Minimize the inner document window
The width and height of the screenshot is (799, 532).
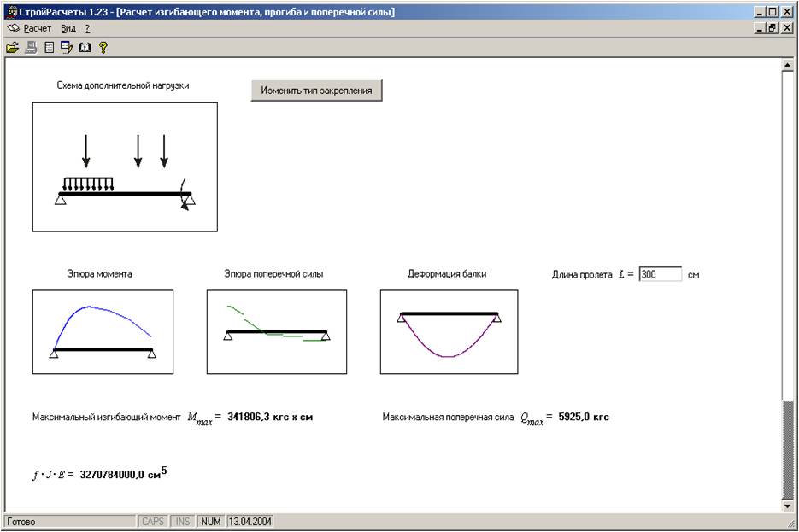click(x=761, y=28)
